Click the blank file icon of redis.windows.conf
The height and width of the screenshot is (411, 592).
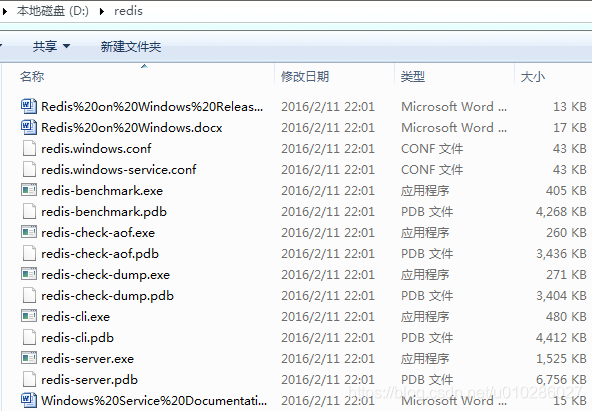click(29, 148)
